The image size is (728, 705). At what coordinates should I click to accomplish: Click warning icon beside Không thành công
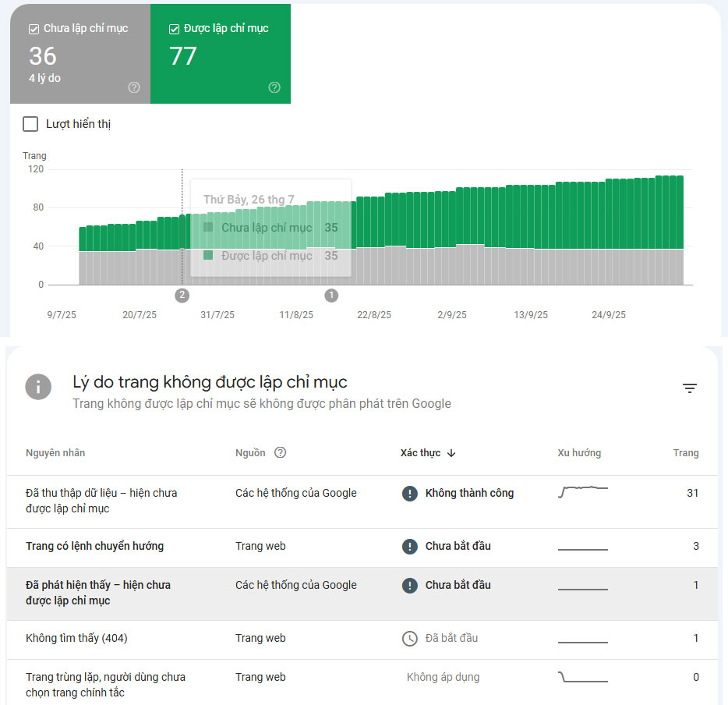tap(409, 493)
